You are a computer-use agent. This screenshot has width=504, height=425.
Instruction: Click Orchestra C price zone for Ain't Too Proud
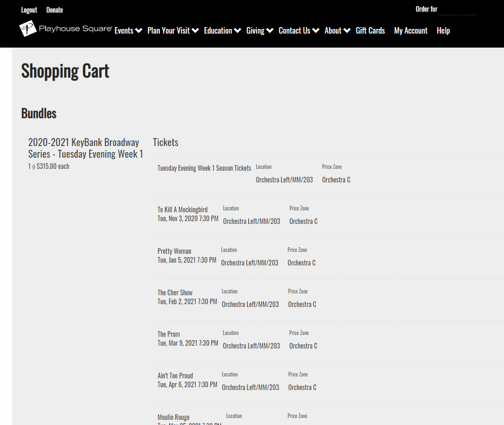click(x=302, y=387)
